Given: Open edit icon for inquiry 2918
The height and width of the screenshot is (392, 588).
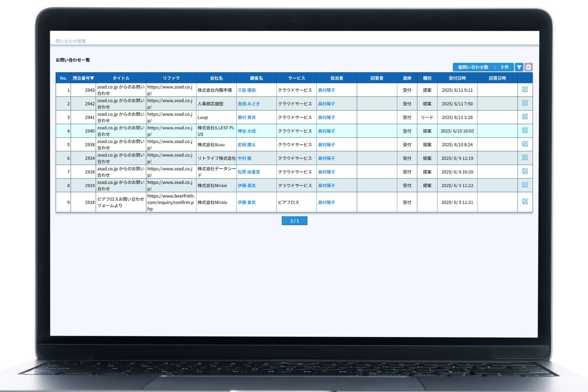Looking at the screenshot, I should (525, 202).
